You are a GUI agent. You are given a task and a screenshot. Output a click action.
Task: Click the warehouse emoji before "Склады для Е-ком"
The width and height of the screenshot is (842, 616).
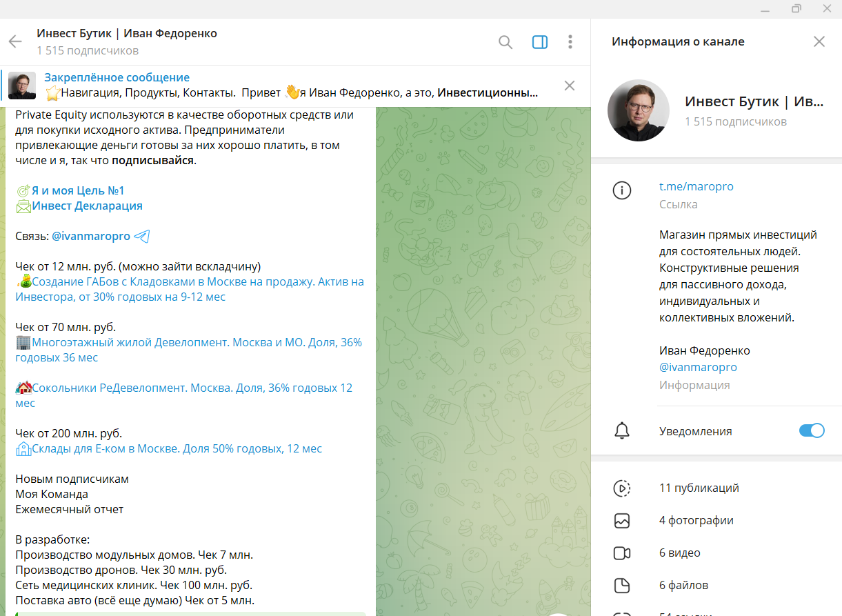click(x=23, y=448)
